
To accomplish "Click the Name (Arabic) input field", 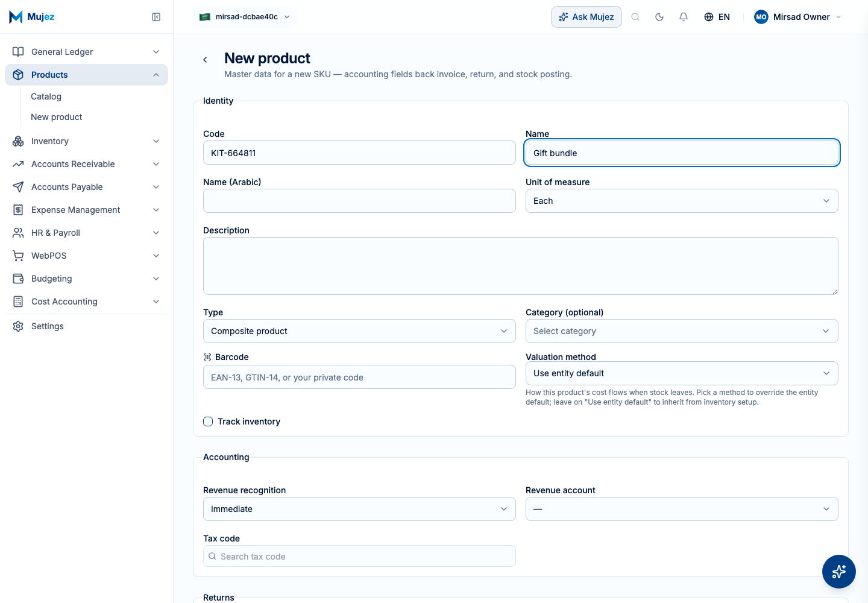I will coord(359,201).
